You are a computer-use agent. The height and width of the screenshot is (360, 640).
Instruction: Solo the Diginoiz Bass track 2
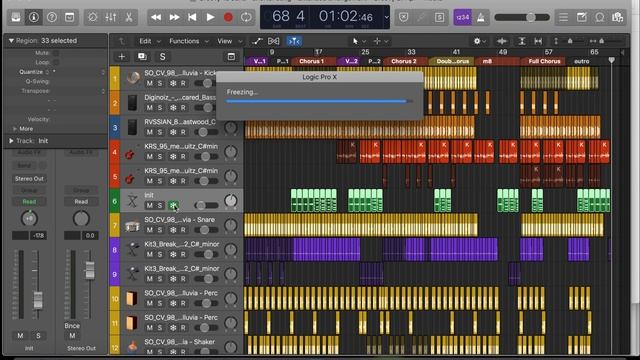(160, 108)
